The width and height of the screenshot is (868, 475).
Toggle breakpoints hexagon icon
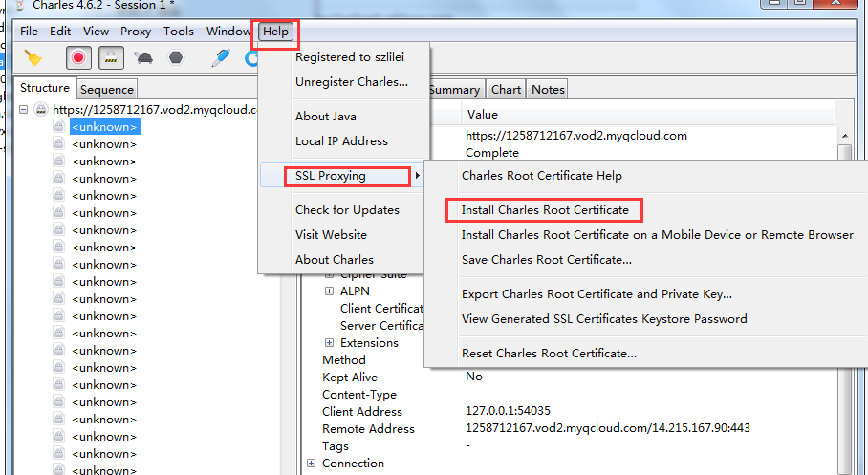176,57
